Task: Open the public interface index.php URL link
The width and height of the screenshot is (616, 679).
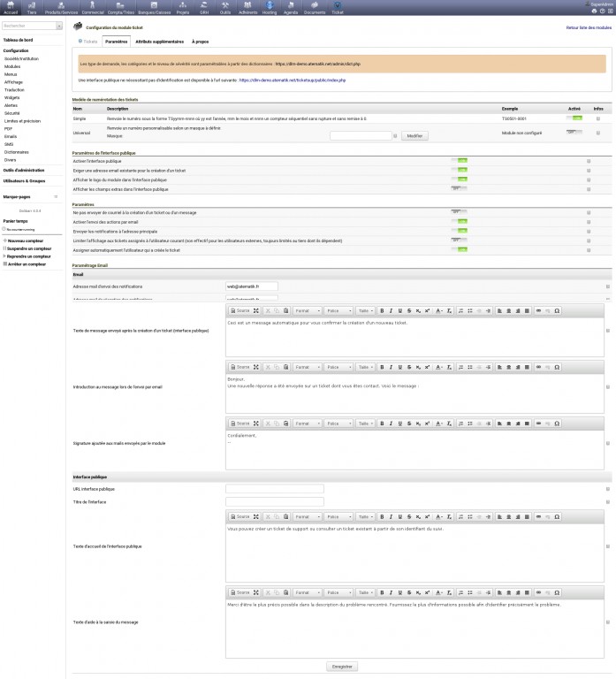Action: point(293,80)
